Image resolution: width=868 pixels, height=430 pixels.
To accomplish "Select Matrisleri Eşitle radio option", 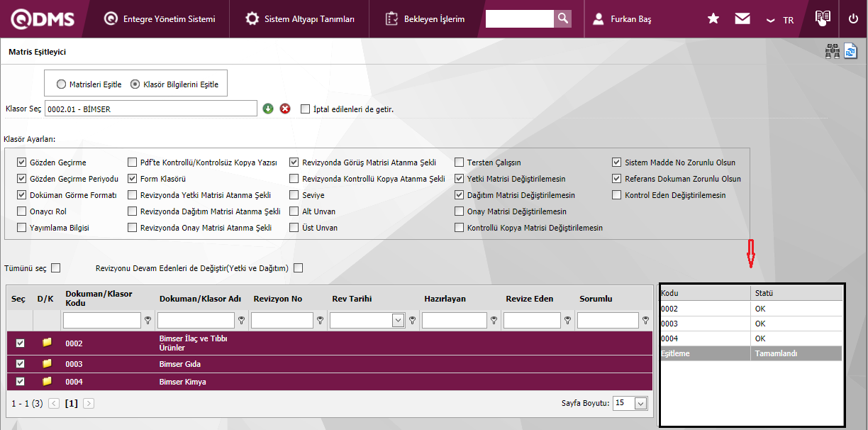I will tap(61, 84).
